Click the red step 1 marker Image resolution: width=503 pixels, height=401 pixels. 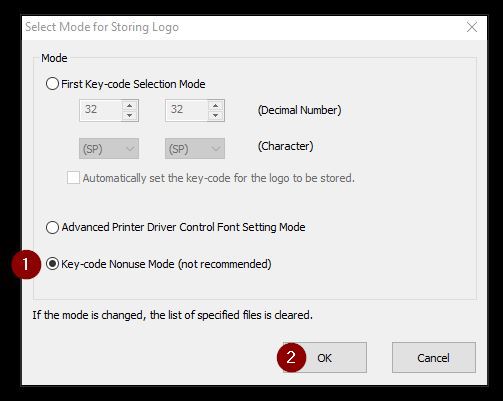[26, 264]
